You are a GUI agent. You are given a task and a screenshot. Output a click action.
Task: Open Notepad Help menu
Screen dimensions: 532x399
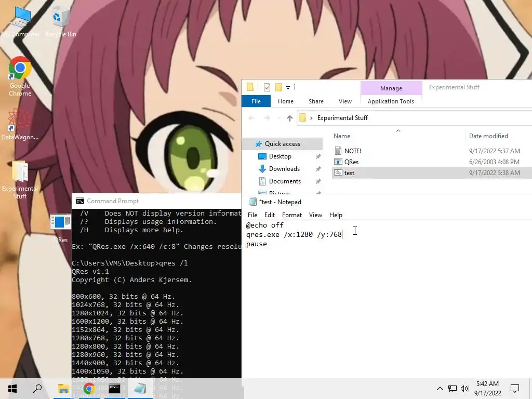tap(336, 215)
